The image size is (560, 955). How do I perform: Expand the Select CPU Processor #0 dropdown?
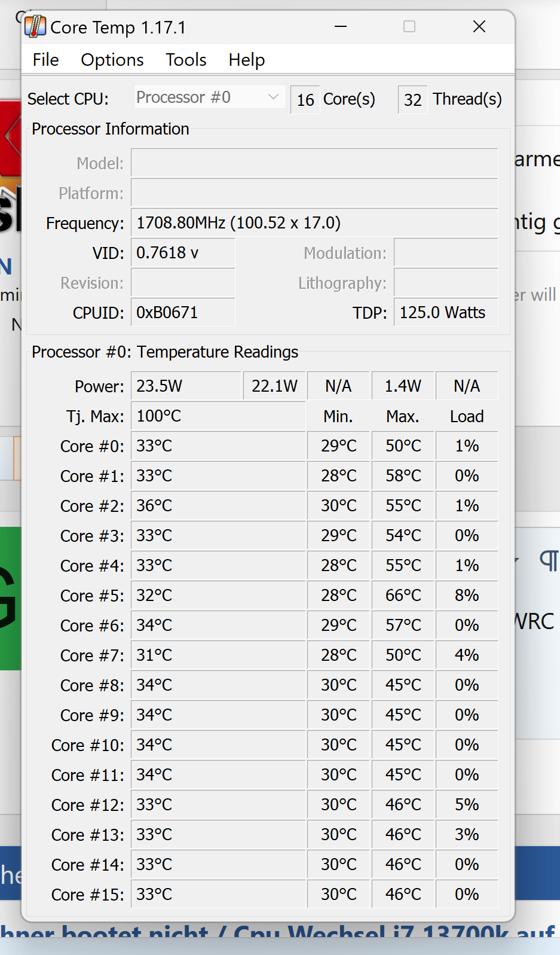point(209,97)
